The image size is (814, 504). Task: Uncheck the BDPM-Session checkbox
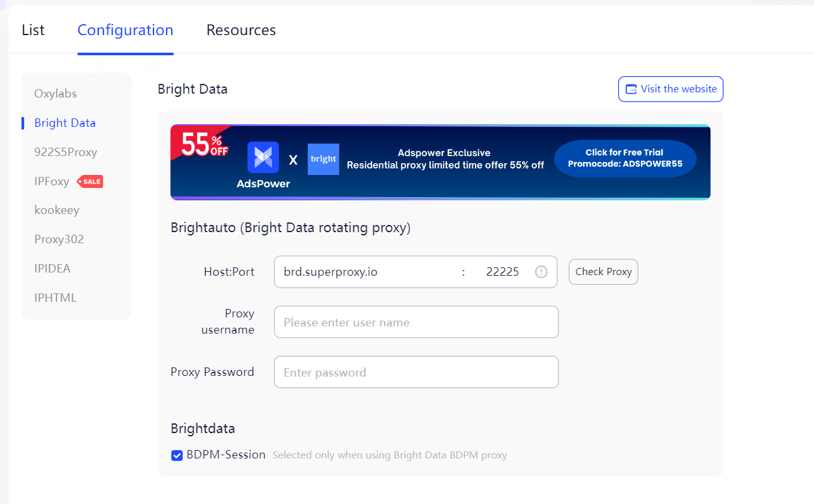coord(177,455)
